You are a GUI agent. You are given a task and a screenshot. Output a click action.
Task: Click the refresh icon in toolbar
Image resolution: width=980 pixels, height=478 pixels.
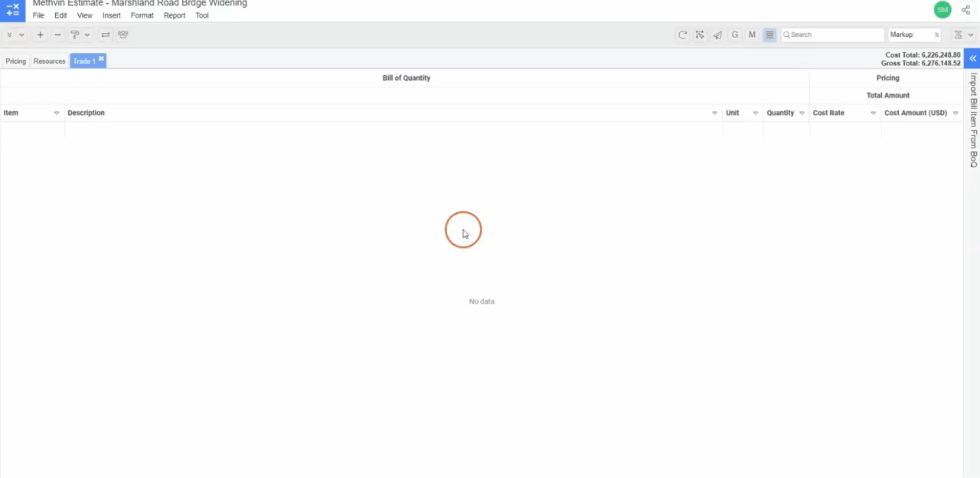pyautogui.click(x=682, y=35)
